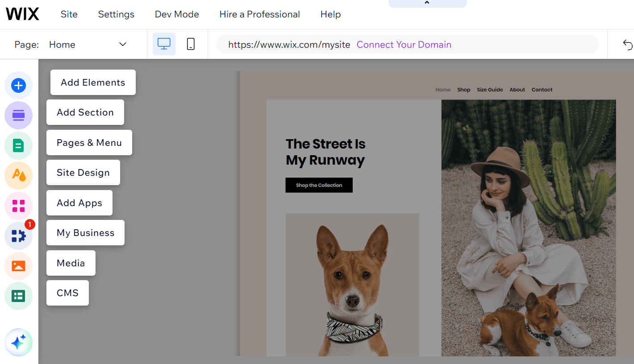Switch to desktop editor view

(x=164, y=44)
